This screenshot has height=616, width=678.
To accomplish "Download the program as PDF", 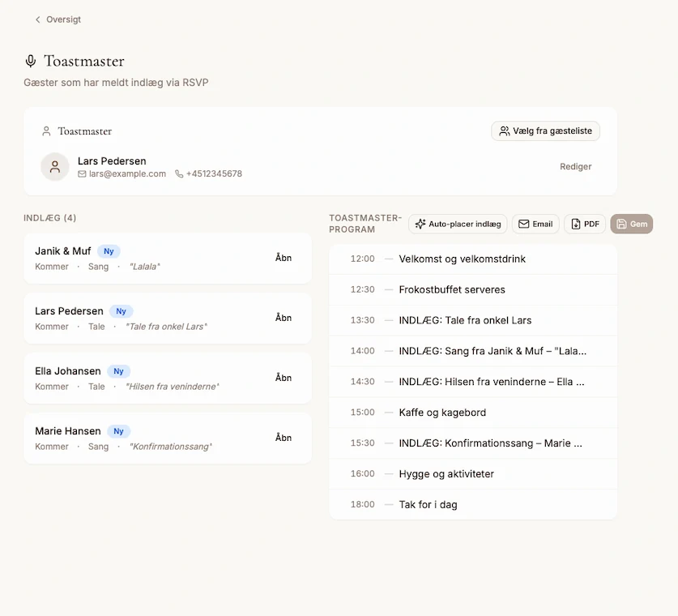I will coord(585,225).
